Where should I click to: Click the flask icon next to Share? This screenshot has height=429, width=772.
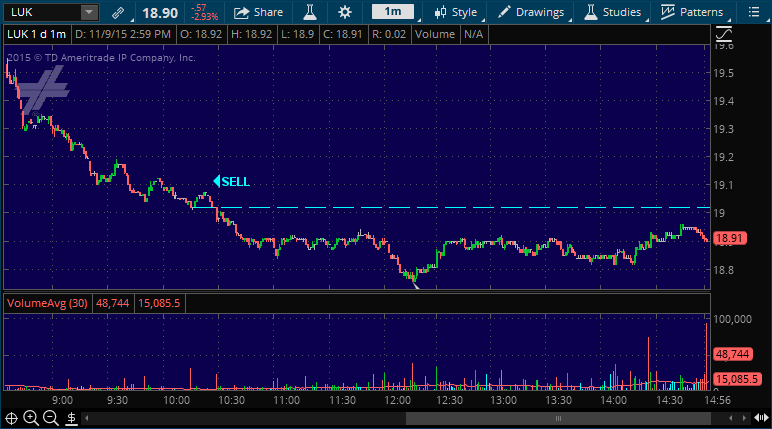pos(310,12)
